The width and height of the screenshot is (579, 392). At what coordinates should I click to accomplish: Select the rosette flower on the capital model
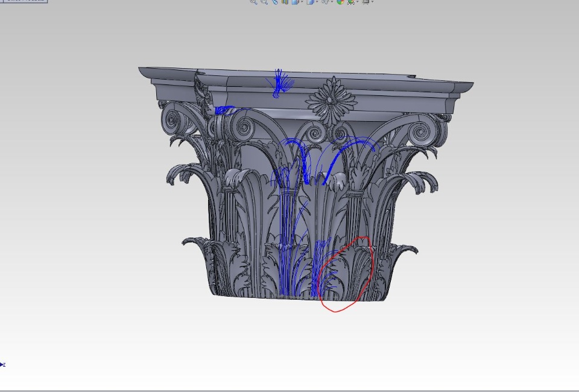332,101
